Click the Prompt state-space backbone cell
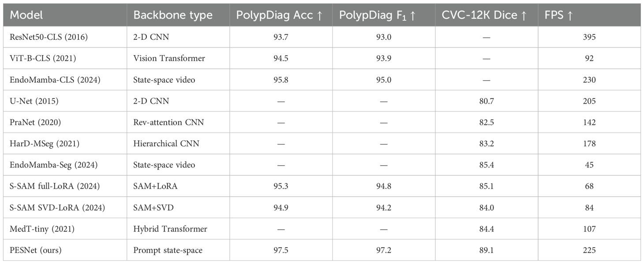The image size is (644, 264). pyautogui.click(x=168, y=250)
